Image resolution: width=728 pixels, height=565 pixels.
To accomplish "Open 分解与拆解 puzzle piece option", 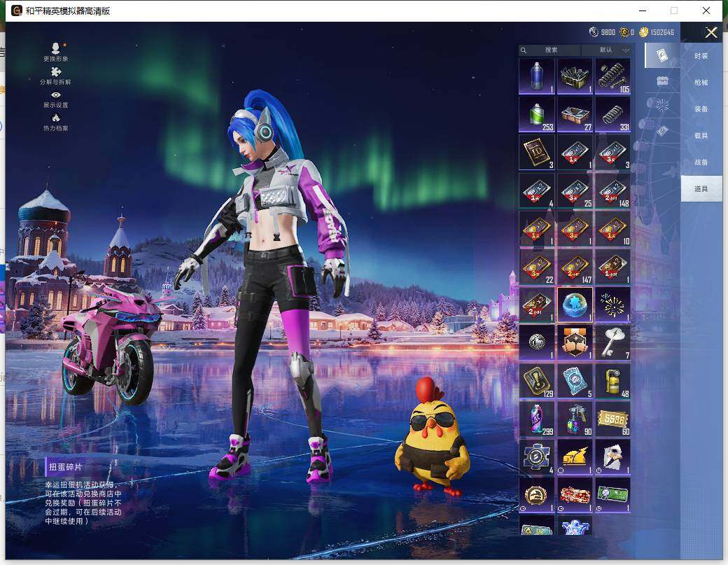I will (x=56, y=76).
